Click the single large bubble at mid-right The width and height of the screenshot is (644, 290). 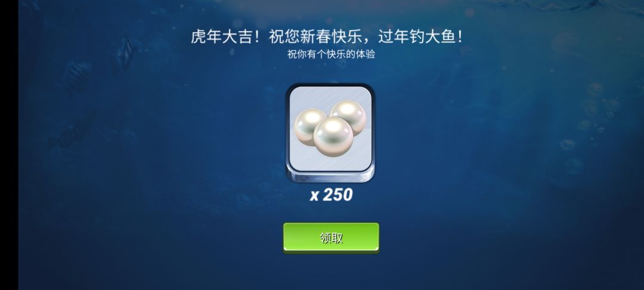click(567, 144)
